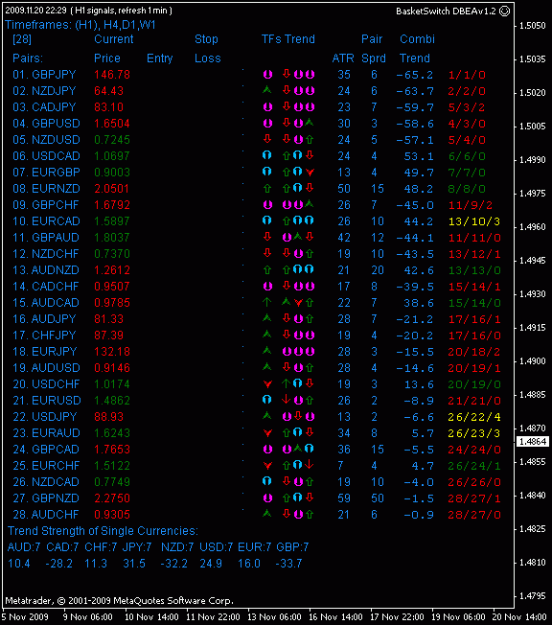552x625 pixels.
Task: Click the Combi Trend value 38.6
Action: (418, 303)
